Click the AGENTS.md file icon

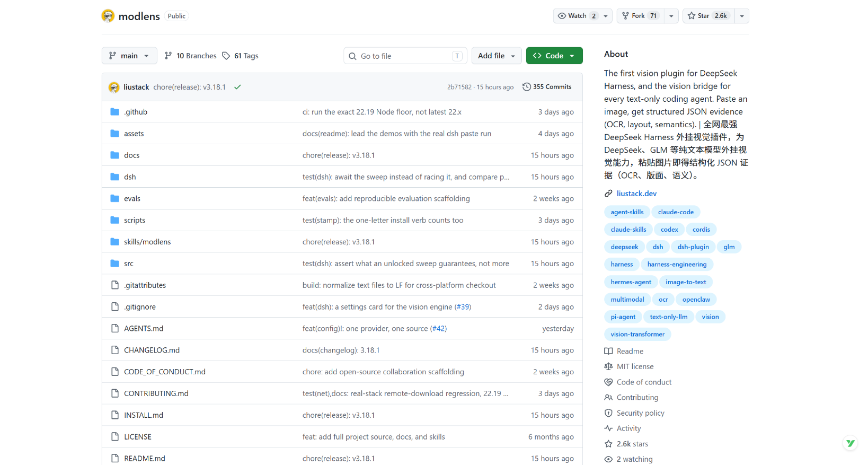pyautogui.click(x=115, y=329)
